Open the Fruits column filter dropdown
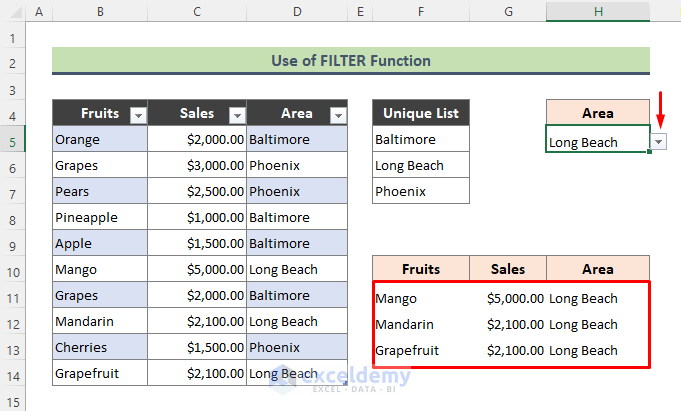This screenshot has height=411, width=681. [138, 115]
